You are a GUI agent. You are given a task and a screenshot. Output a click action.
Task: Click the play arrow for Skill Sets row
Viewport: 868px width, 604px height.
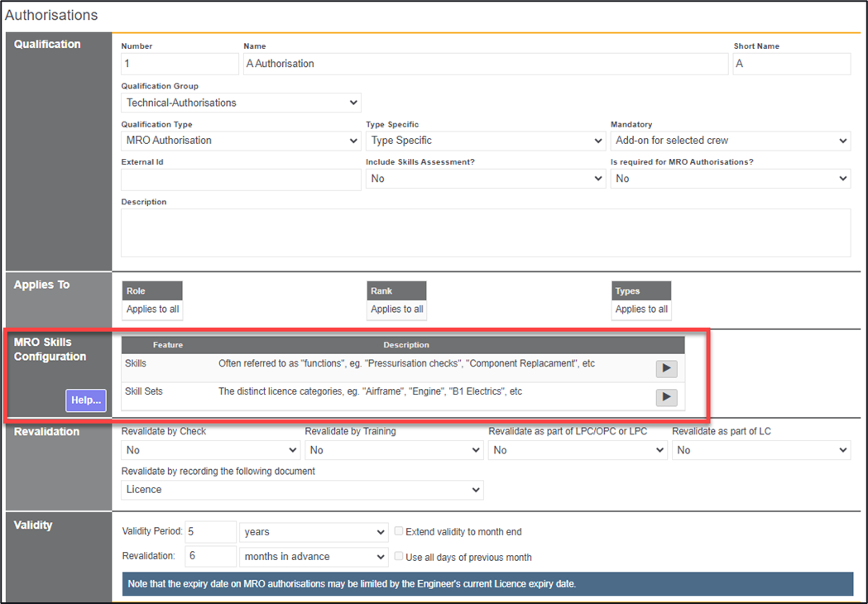pos(666,398)
